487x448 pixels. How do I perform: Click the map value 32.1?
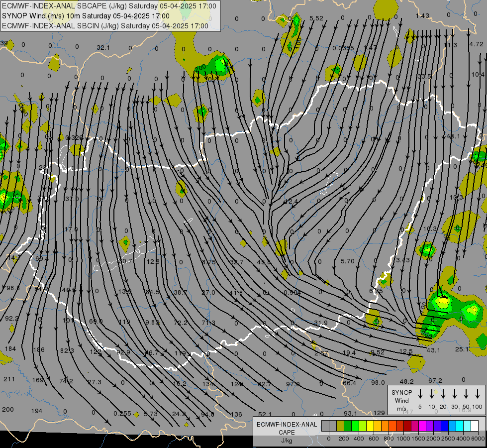tap(103, 48)
